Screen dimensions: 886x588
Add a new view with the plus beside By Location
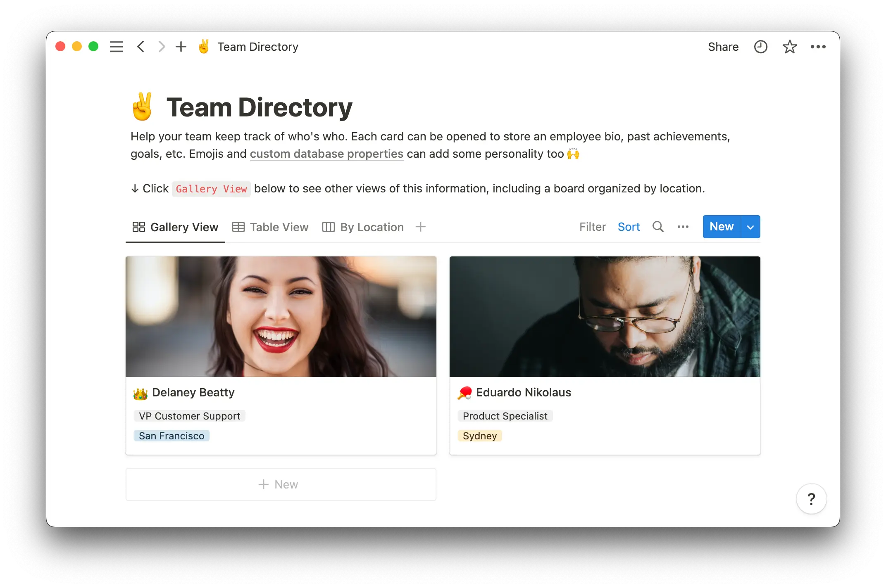coord(420,227)
